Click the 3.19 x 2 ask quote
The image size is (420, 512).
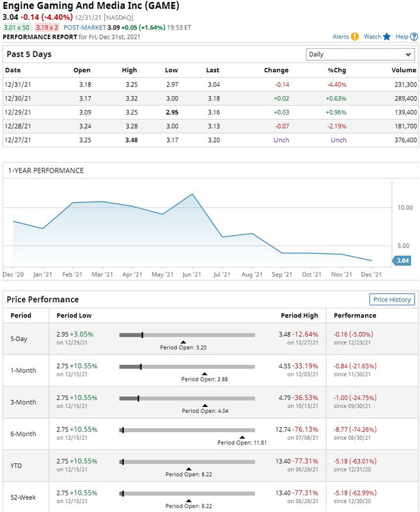click(47, 28)
